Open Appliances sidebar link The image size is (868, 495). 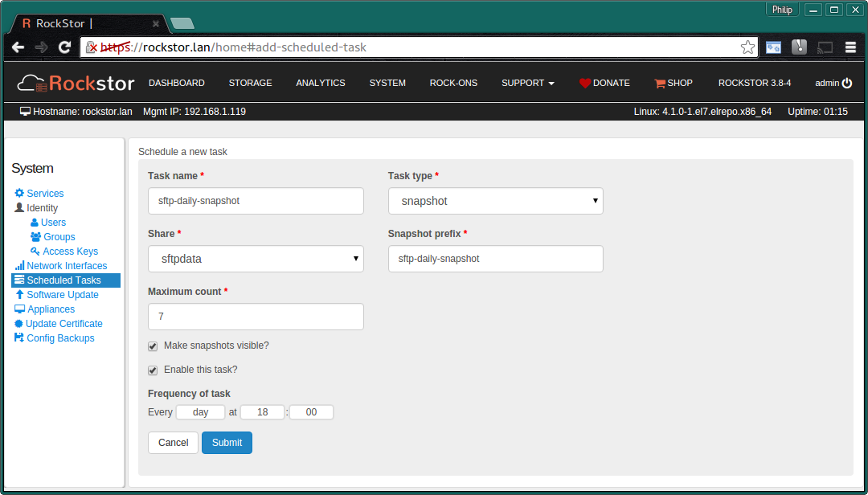(51, 309)
